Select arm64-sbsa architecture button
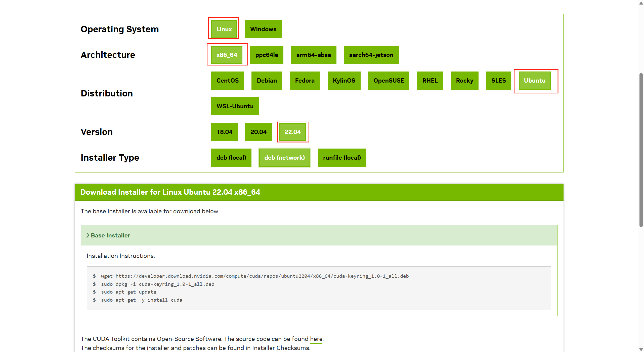 [x=313, y=55]
